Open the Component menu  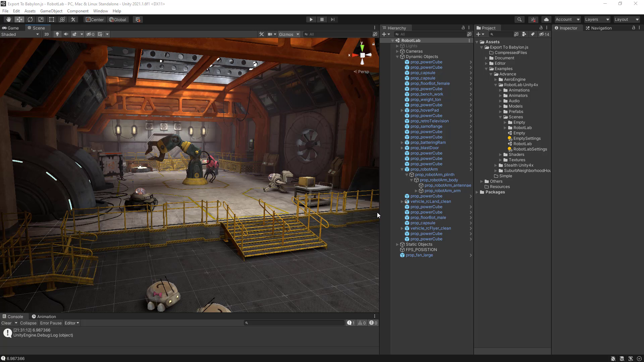coord(77,11)
